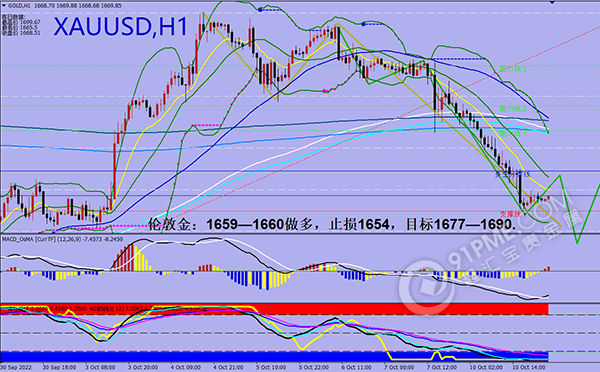Click the chart menu arrow beside GOLD,H1
Viewport: 600px width, 372px height.
click(4, 6)
